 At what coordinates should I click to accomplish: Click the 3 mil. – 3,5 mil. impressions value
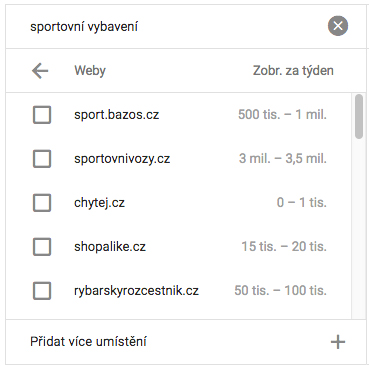coord(283,159)
